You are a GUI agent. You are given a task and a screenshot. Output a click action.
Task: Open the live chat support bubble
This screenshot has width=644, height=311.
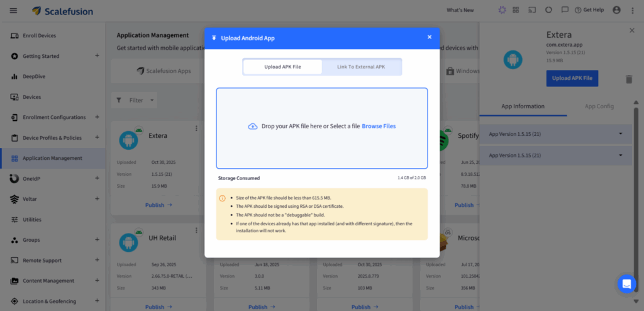tap(626, 284)
